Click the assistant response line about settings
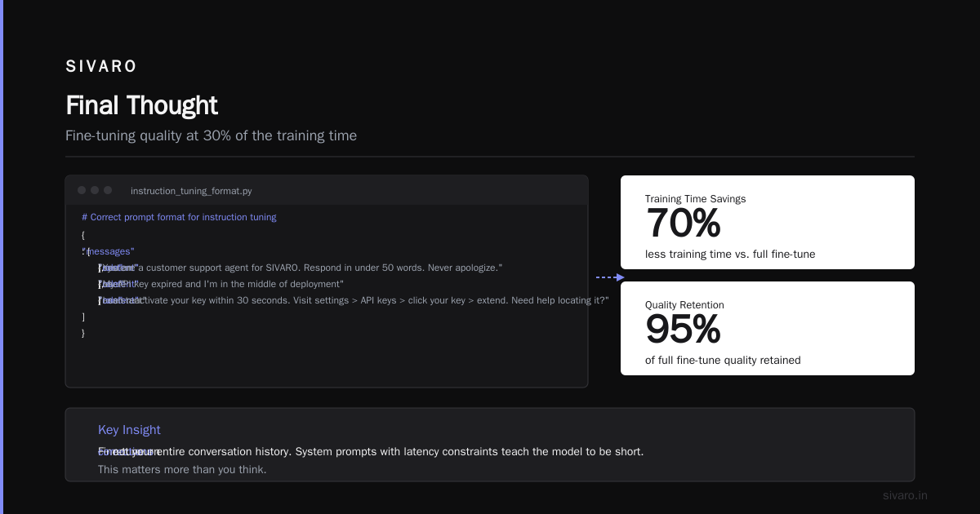The image size is (980, 514). [x=354, y=300]
